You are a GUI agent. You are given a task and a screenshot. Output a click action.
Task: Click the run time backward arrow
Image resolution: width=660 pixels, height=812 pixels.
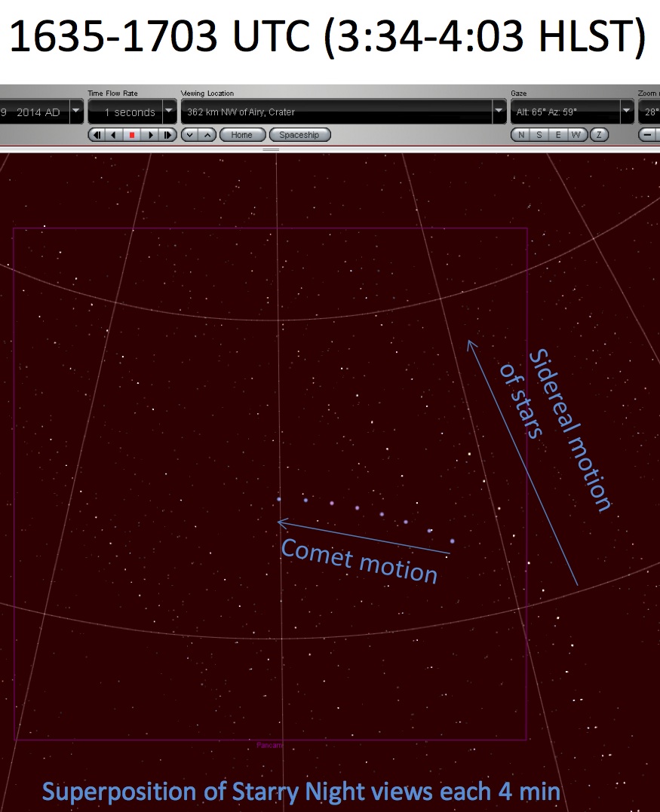click(114, 135)
